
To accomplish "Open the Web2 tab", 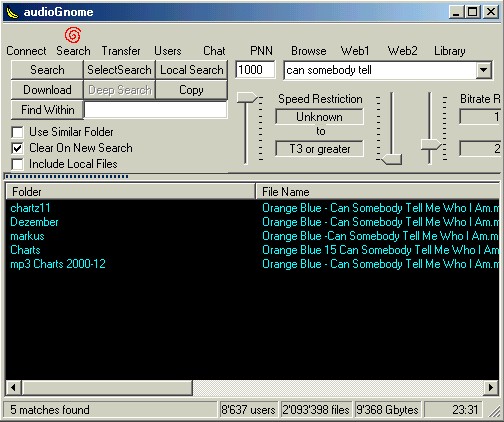I will [x=402, y=51].
